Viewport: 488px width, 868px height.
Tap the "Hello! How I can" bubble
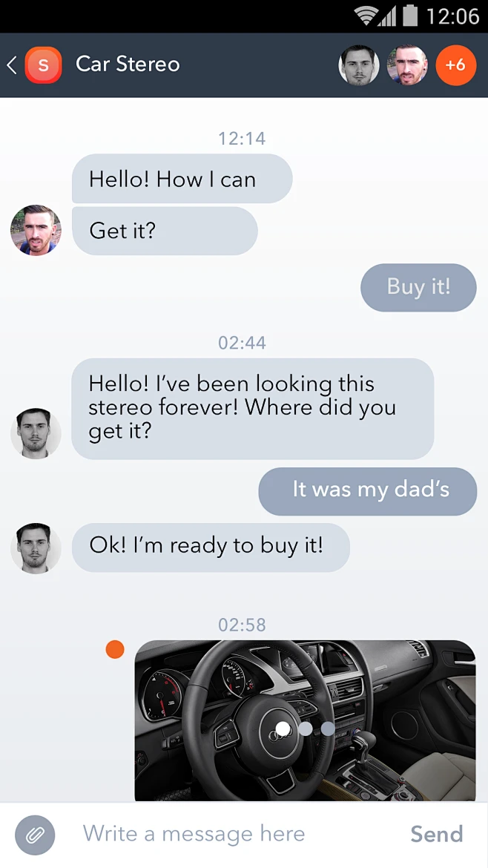pyautogui.click(x=182, y=179)
